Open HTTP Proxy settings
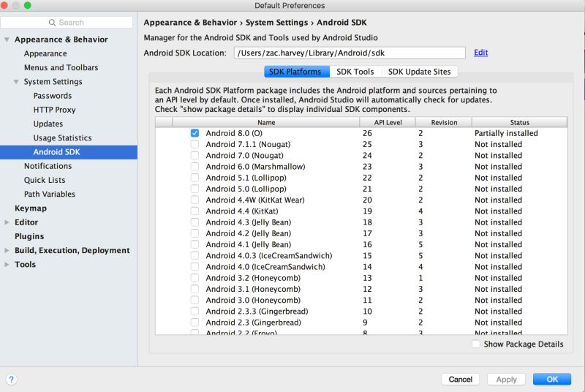Screen dimensions: 585x392 pyautogui.click(x=54, y=110)
